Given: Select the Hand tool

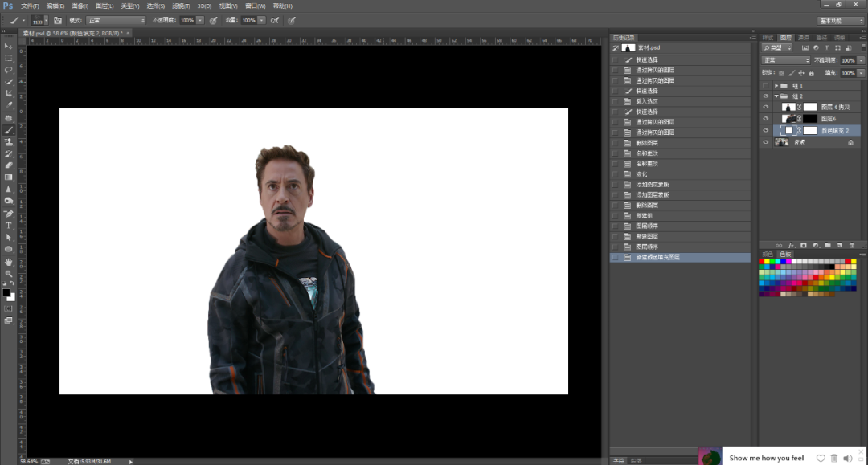Looking at the screenshot, I should click(x=8, y=262).
